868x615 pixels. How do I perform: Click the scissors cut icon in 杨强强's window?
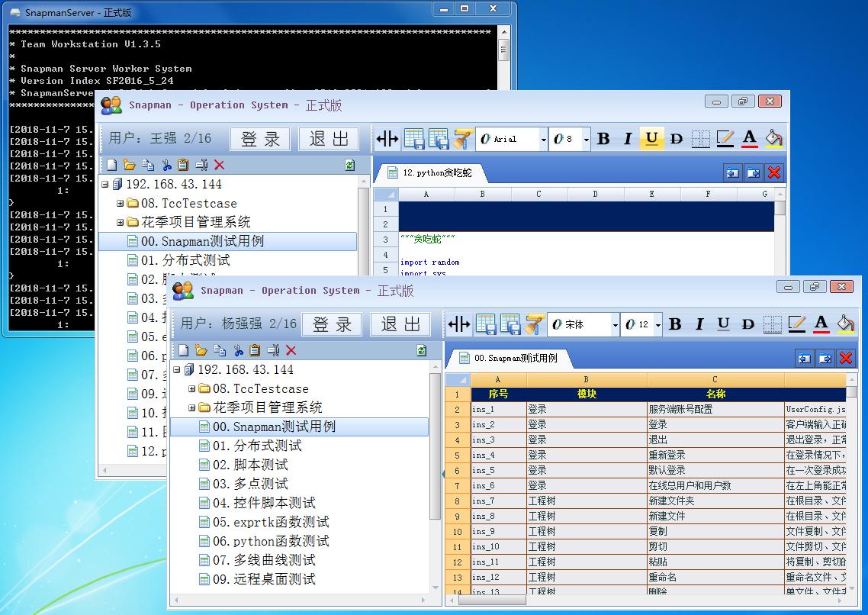(x=237, y=350)
